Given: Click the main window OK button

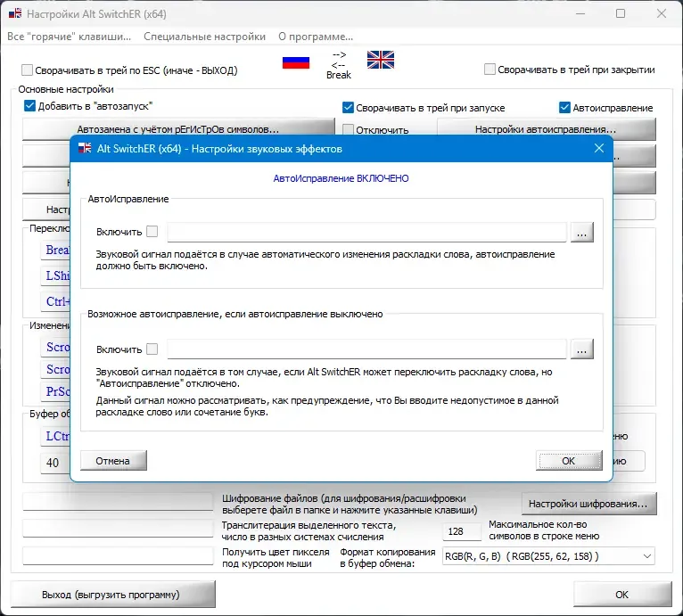Looking at the screenshot, I should tap(622, 595).
